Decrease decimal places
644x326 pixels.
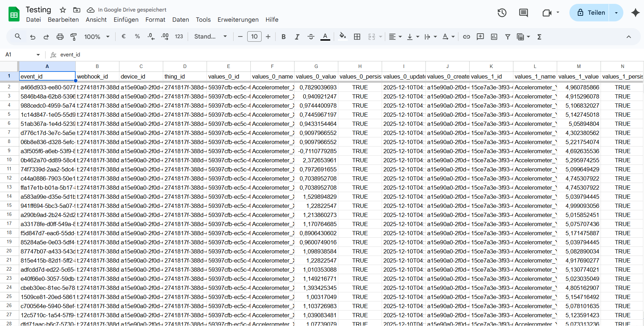[151, 36]
